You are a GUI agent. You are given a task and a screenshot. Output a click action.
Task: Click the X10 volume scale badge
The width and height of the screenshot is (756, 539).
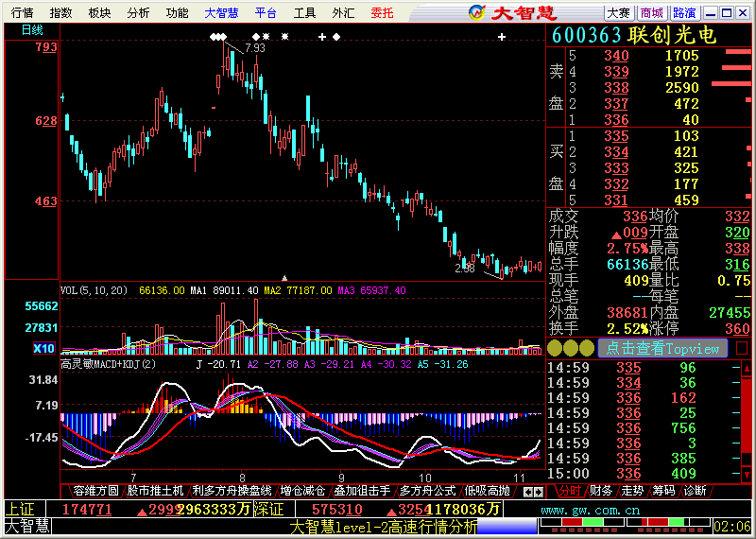click(43, 348)
